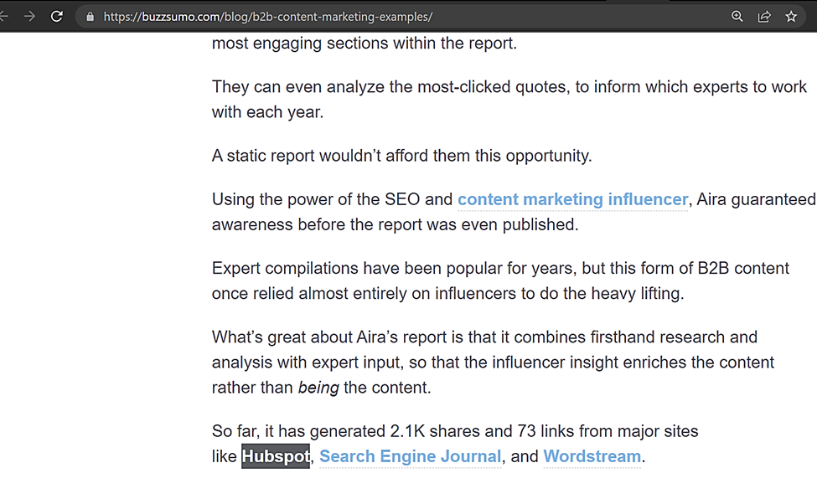Click the italicized word being

coord(318,388)
